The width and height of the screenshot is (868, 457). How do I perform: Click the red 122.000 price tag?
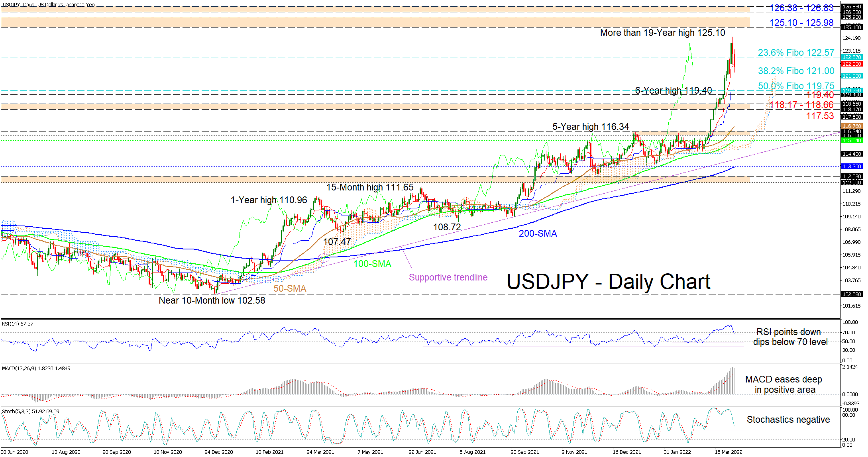coord(852,64)
